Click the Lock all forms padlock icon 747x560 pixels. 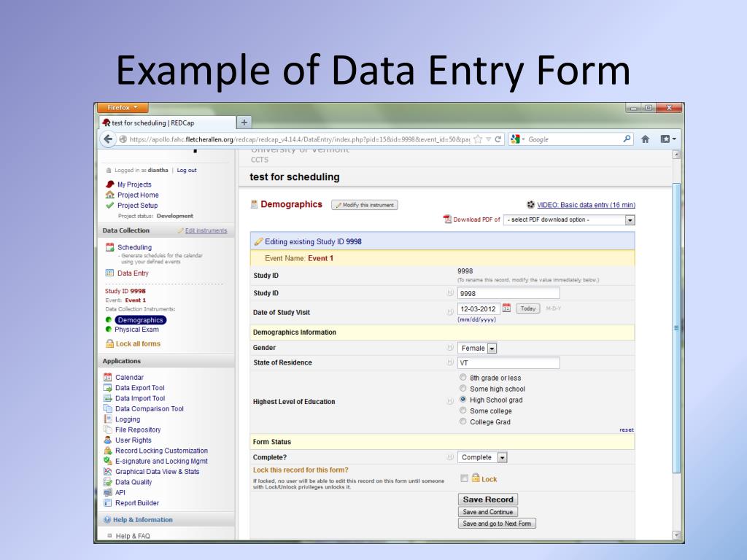click(109, 343)
